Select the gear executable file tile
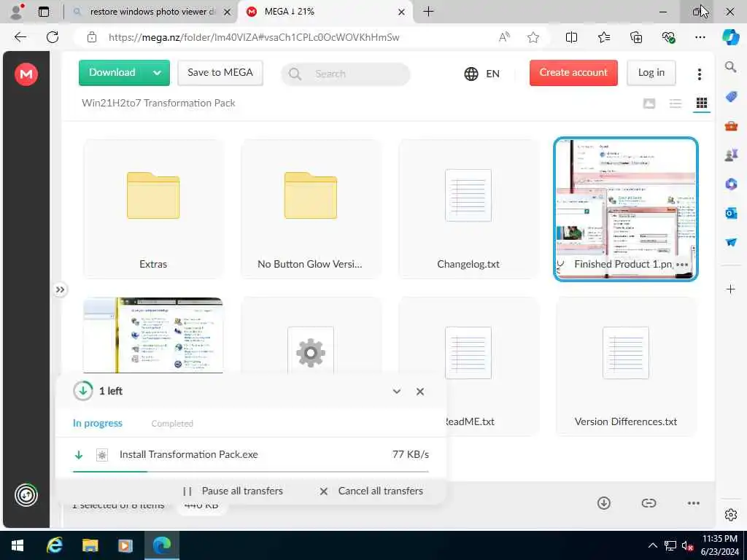Image resolution: width=747 pixels, height=560 pixels. pyautogui.click(x=311, y=335)
